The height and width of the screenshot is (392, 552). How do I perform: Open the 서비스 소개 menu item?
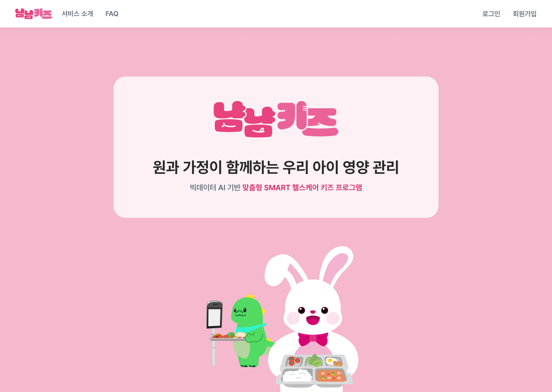(x=77, y=14)
